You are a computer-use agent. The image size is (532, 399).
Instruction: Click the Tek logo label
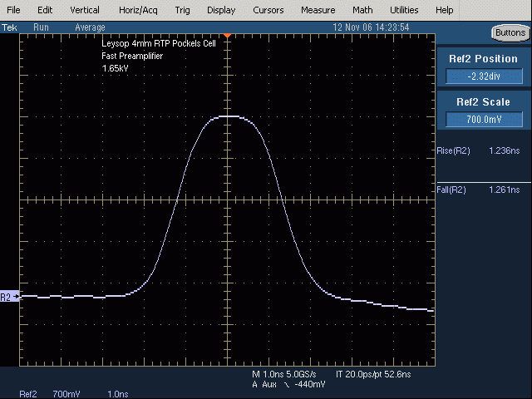[9, 27]
